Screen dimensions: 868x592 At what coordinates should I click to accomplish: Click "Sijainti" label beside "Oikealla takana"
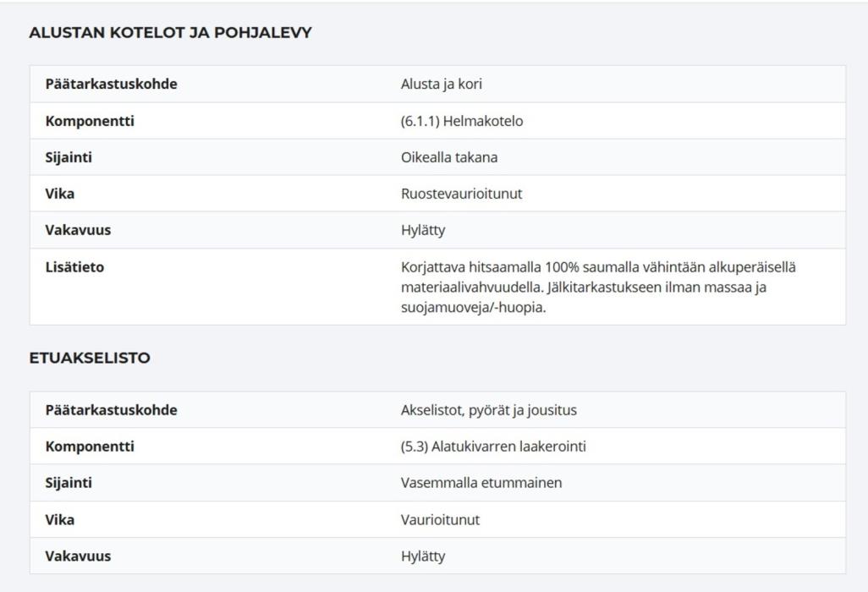69,157
